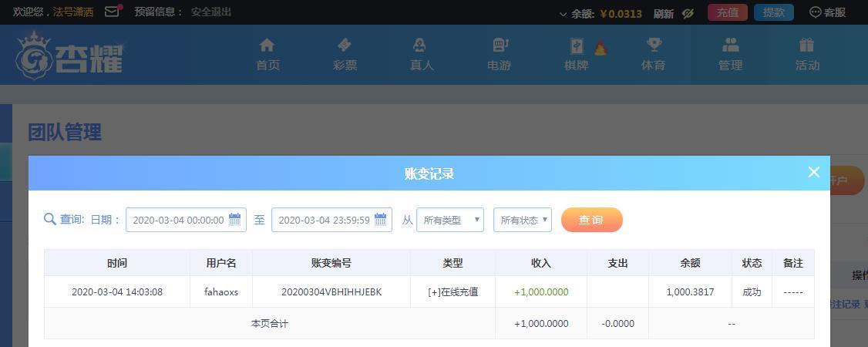Click balance cell 1,000.3817

point(690,291)
